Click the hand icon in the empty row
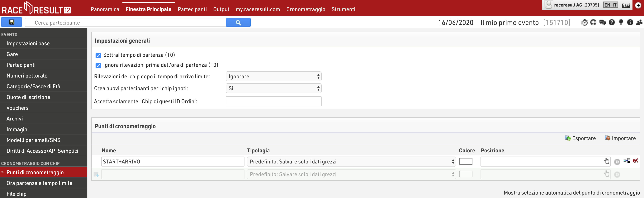Screen dimensions: 644x198 [607, 173]
